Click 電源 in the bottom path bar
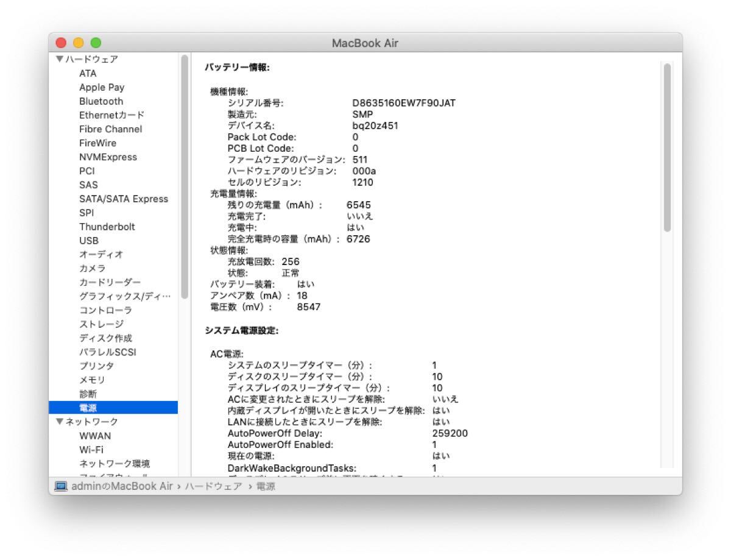731x560 pixels. tap(266, 486)
